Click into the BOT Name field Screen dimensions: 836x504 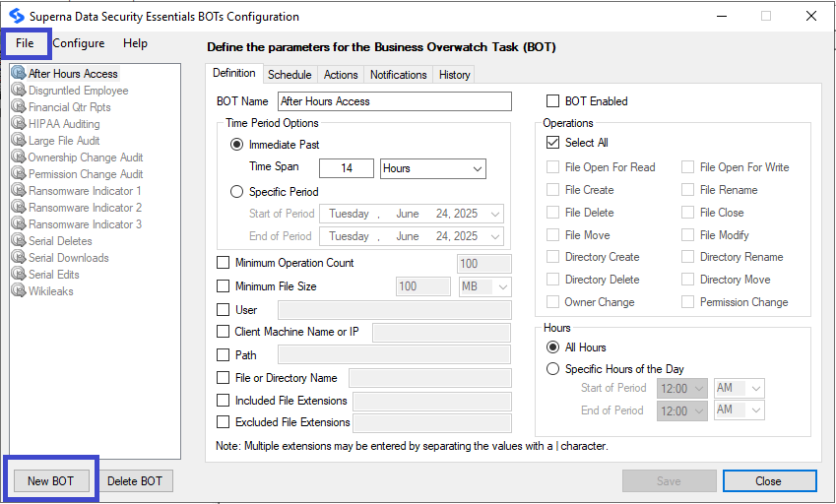(x=395, y=101)
